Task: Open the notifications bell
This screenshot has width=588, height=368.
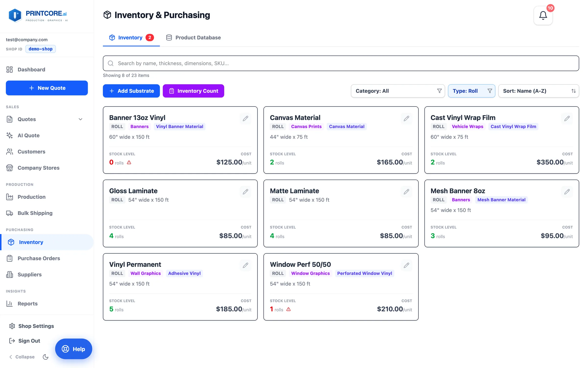Action: pyautogui.click(x=543, y=15)
